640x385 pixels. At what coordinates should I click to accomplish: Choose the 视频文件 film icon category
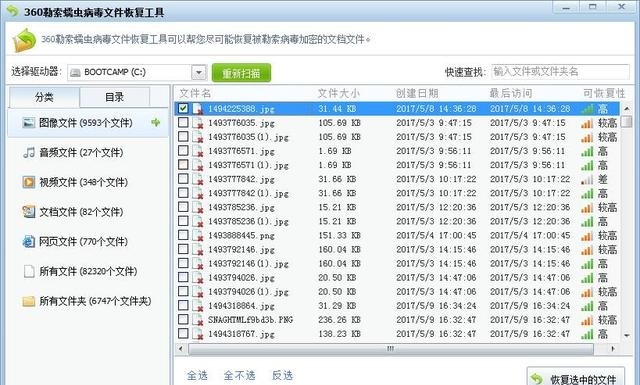(29, 182)
